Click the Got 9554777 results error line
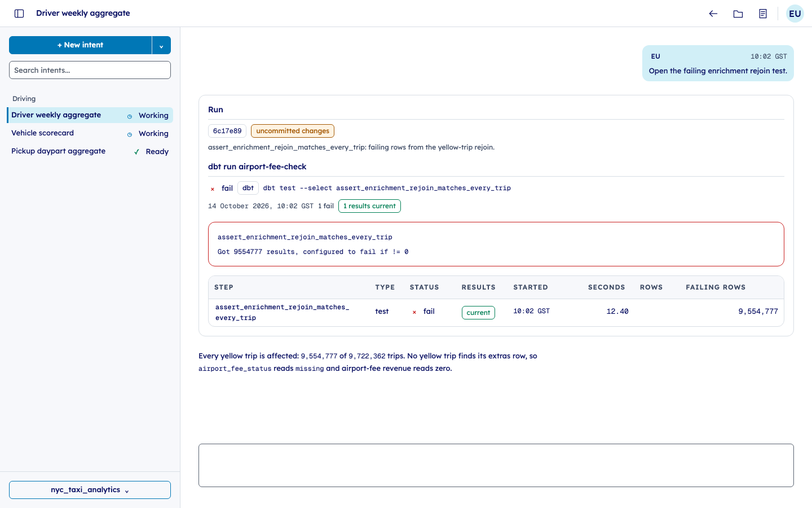 tap(313, 252)
